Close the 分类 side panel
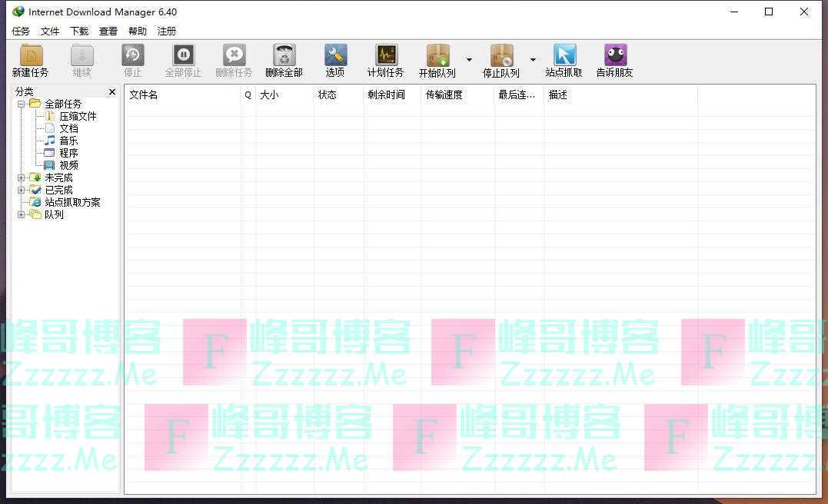Viewport: 828px width, 504px height. tap(112, 92)
